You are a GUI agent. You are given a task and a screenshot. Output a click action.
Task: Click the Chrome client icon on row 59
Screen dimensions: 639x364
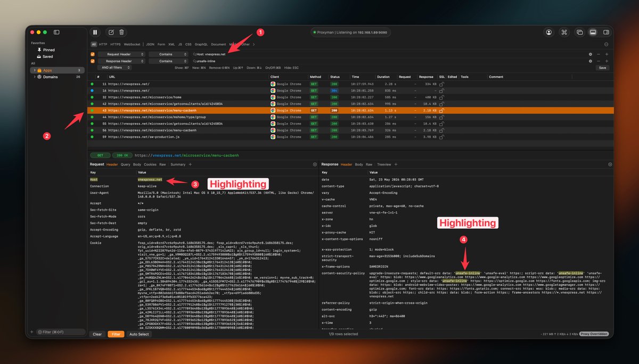click(x=273, y=136)
